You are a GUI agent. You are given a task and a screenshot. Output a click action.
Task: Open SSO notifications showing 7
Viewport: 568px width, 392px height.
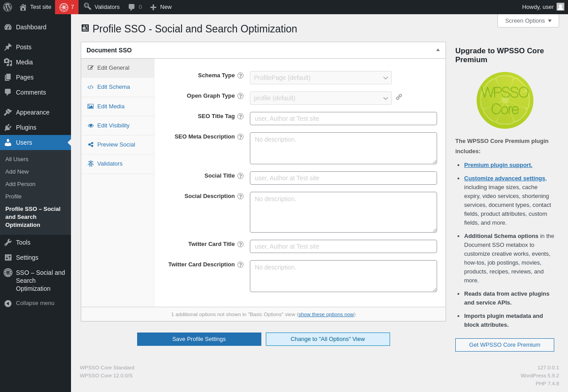67,7
